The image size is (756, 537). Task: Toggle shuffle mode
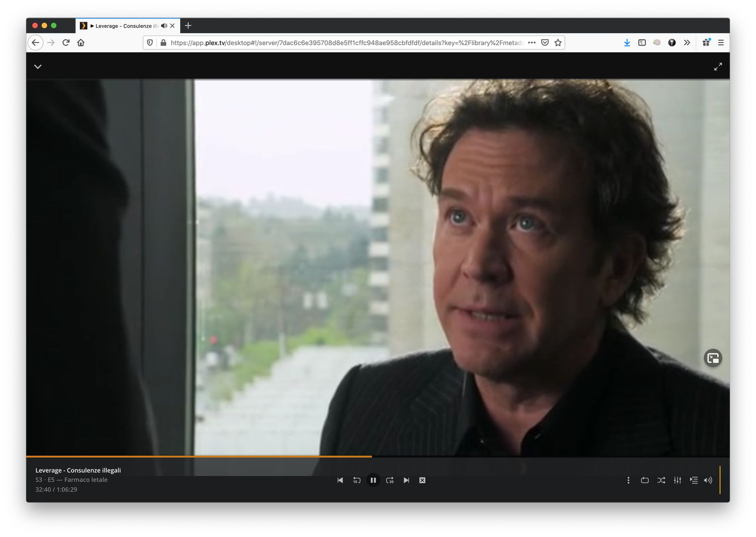pyautogui.click(x=661, y=480)
